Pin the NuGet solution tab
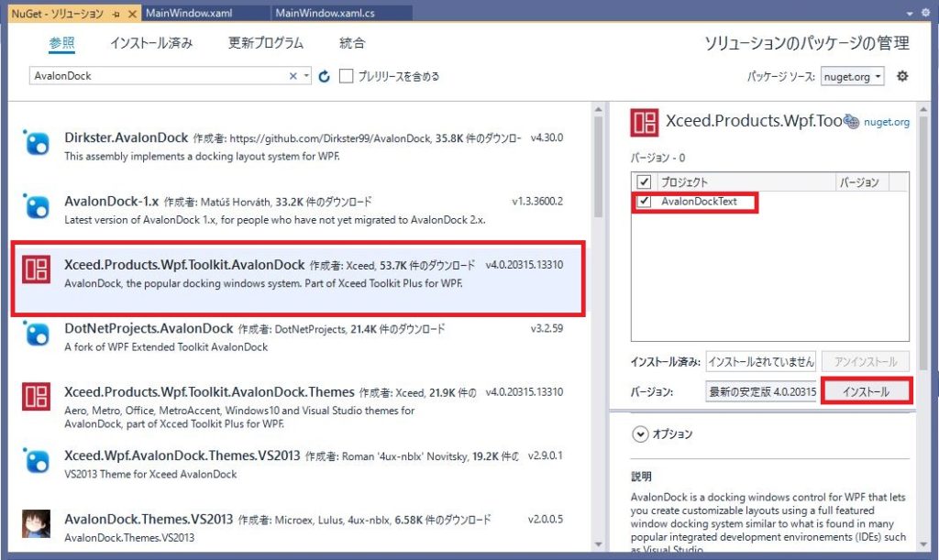 point(116,13)
